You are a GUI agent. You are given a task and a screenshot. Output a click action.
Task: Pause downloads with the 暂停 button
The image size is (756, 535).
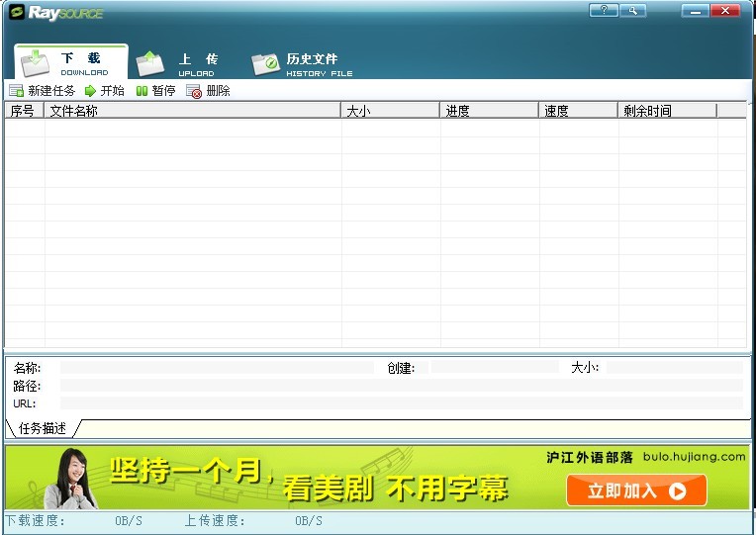[x=155, y=91]
